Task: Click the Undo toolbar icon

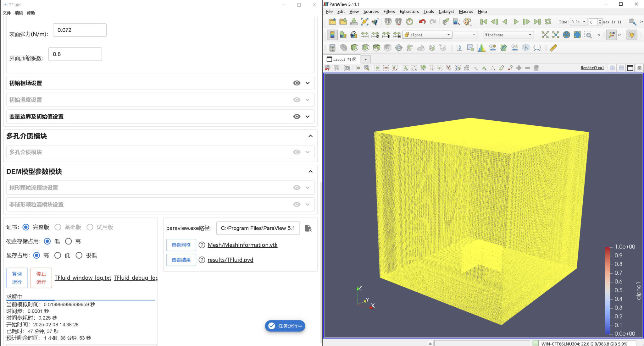Action: point(422,22)
